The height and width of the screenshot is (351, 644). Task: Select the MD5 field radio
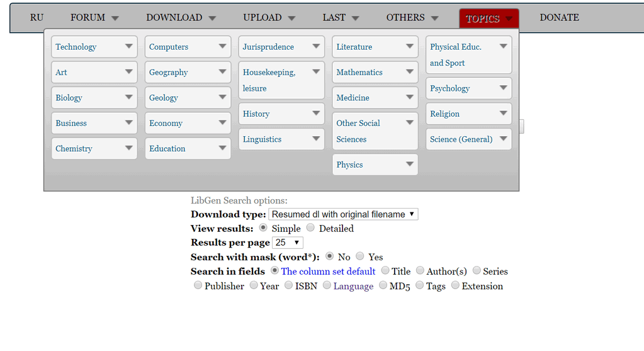click(x=383, y=285)
